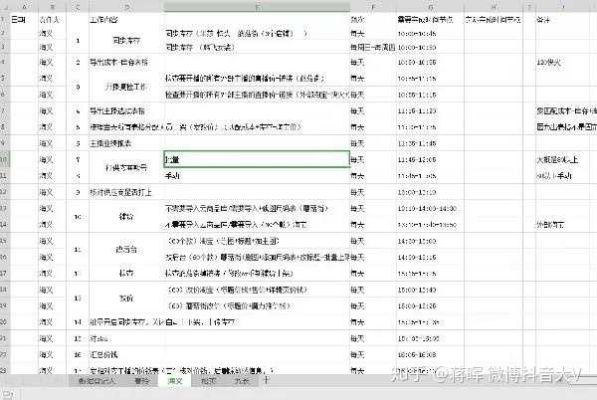Select the 备注 header cell

coord(563,19)
